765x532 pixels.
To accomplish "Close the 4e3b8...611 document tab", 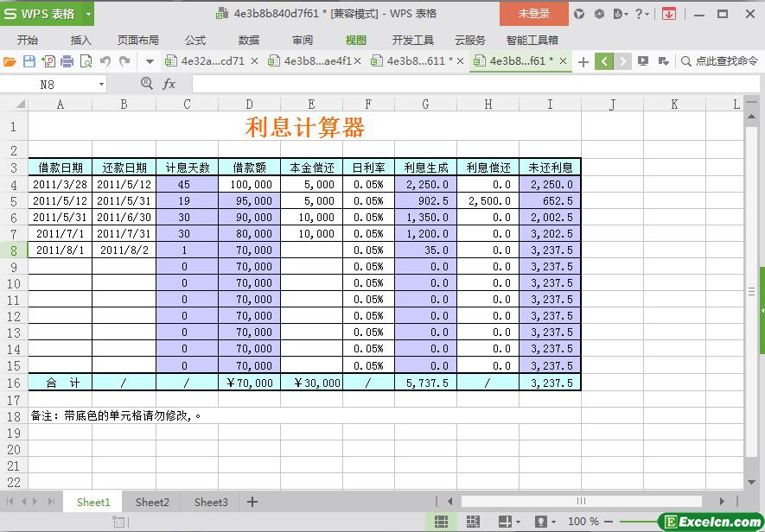I will 460,61.
